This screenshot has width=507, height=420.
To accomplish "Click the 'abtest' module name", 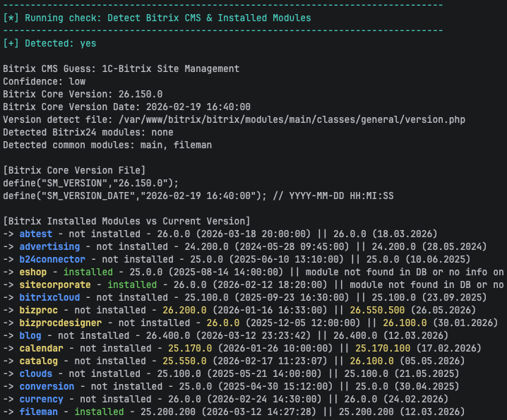I will pyautogui.click(x=36, y=234).
